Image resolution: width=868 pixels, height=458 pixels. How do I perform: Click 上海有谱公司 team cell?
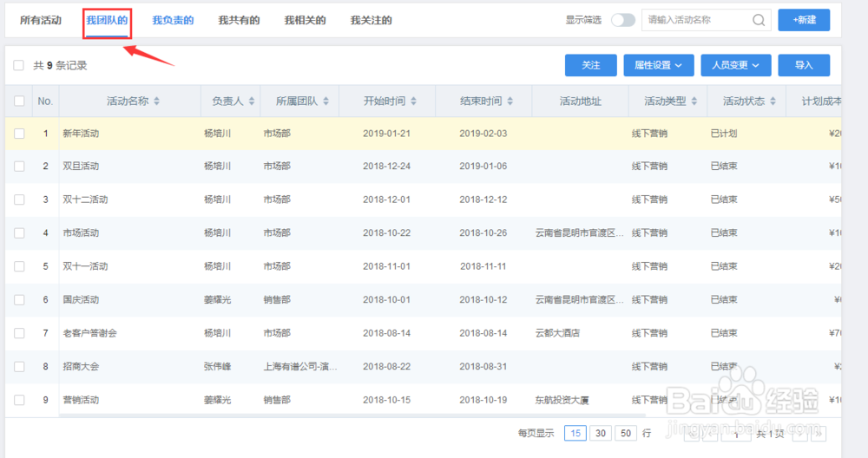pos(300,366)
